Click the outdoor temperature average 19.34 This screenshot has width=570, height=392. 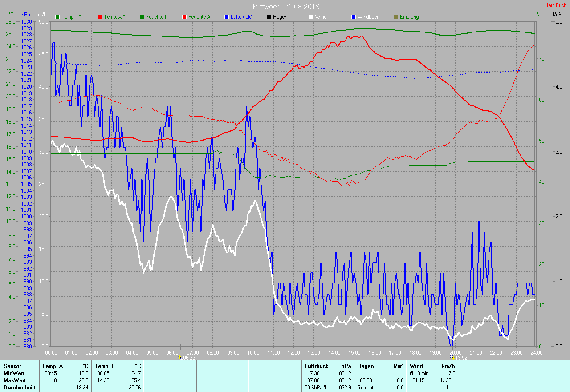pyautogui.click(x=82, y=388)
